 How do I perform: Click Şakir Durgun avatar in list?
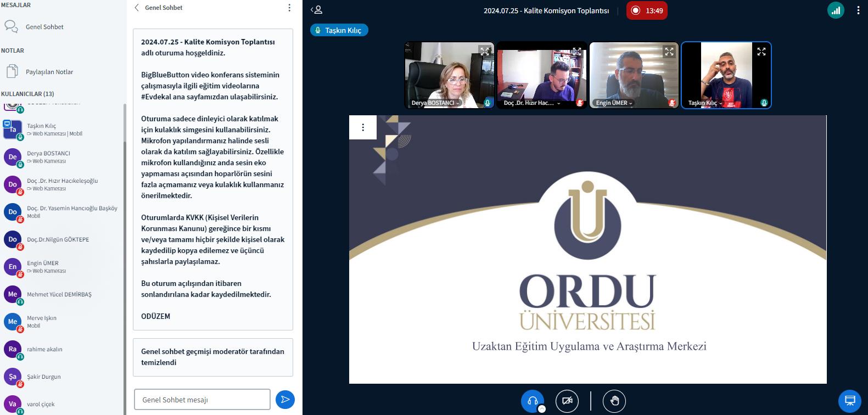click(12, 377)
